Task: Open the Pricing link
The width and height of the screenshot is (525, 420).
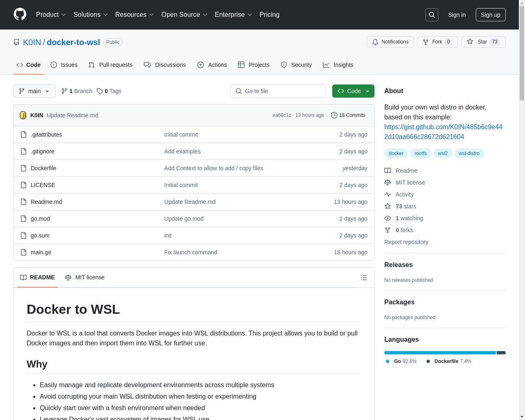Action: click(269, 14)
